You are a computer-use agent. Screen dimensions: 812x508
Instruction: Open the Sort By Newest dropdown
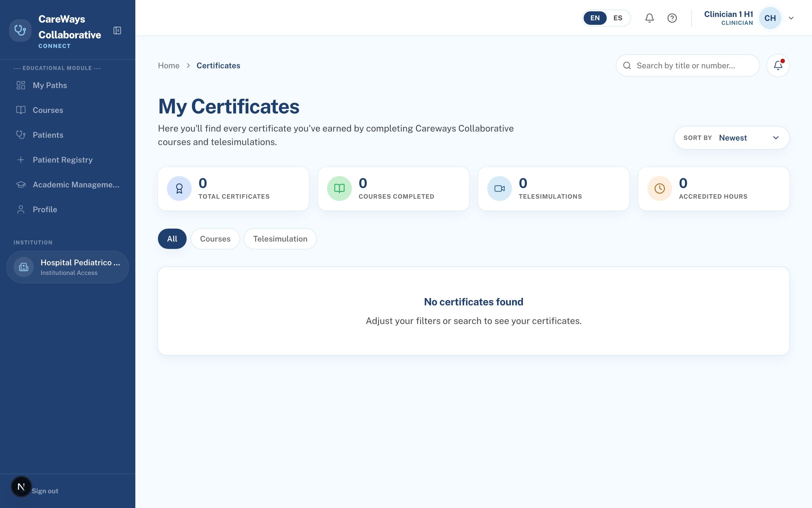[x=731, y=138]
